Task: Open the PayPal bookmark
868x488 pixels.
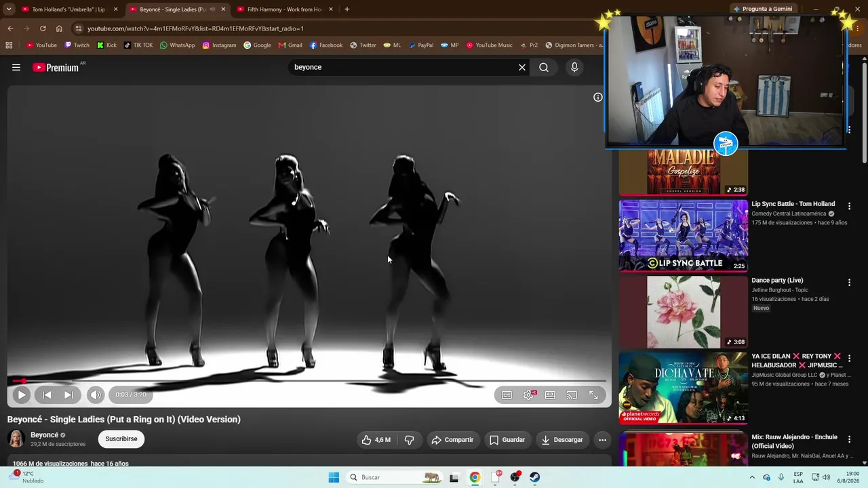Action: click(420, 45)
